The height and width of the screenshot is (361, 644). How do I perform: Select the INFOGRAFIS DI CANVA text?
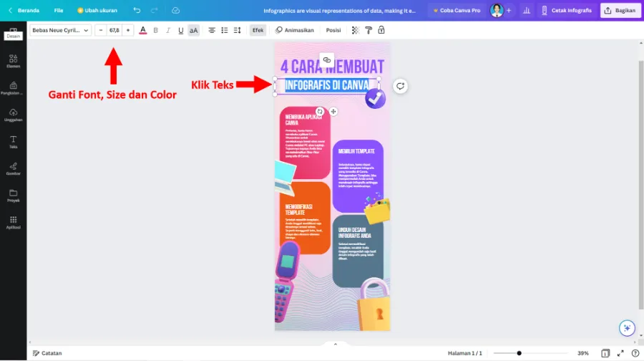coord(327,85)
